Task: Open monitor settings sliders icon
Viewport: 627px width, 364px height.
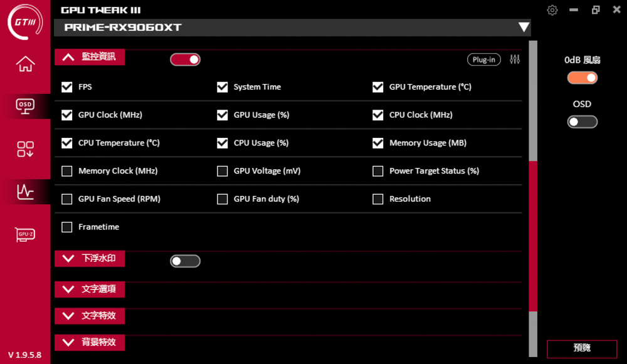Action: (515, 60)
